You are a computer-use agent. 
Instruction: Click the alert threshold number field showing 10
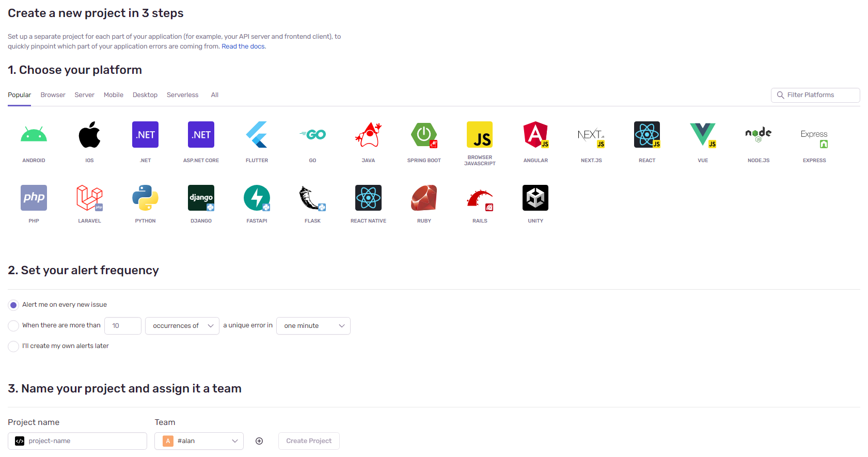click(x=123, y=326)
